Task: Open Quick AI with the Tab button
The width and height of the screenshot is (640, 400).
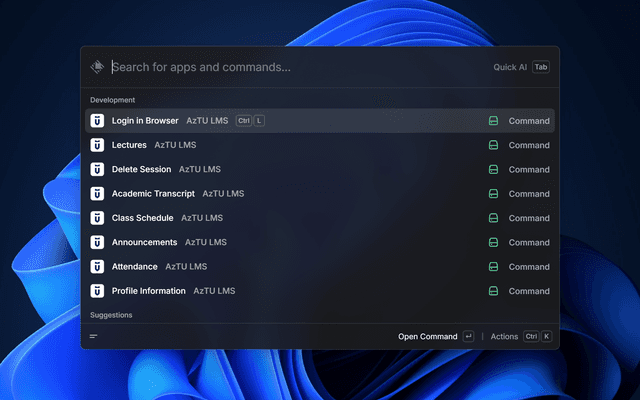Action: coord(541,67)
